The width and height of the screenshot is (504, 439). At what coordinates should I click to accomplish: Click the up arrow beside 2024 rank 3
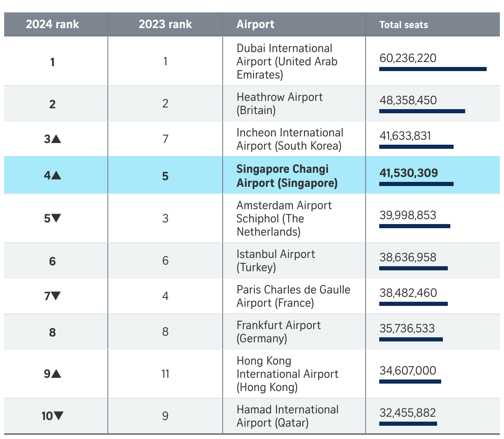tap(57, 139)
